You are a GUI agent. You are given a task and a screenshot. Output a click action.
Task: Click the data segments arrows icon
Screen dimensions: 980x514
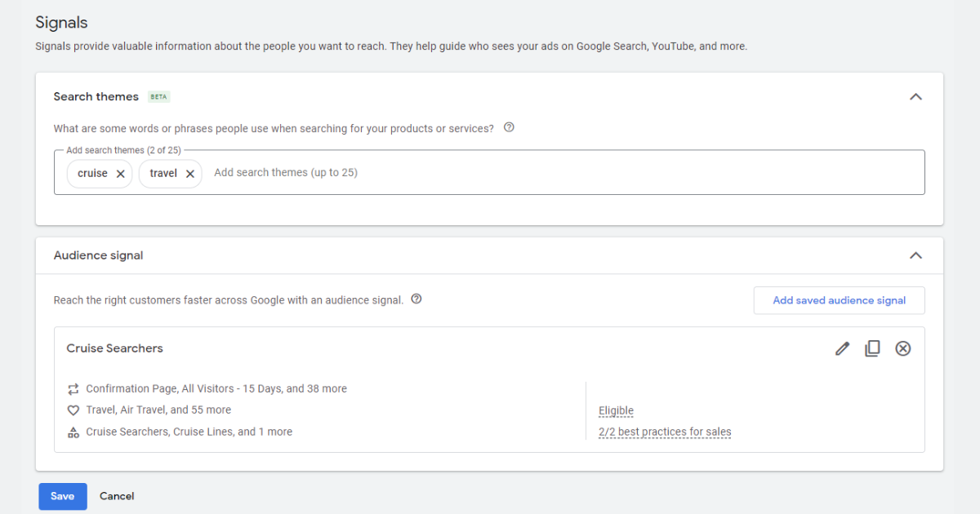click(x=73, y=388)
